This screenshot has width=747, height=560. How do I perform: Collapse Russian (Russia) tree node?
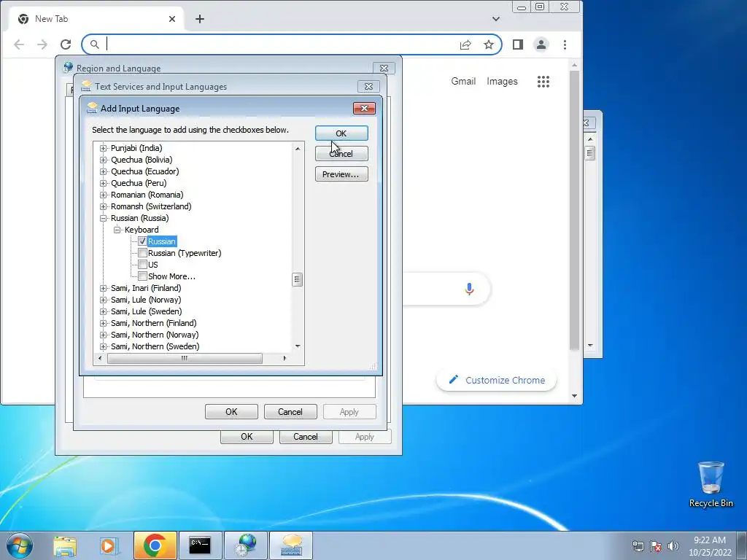pos(103,218)
